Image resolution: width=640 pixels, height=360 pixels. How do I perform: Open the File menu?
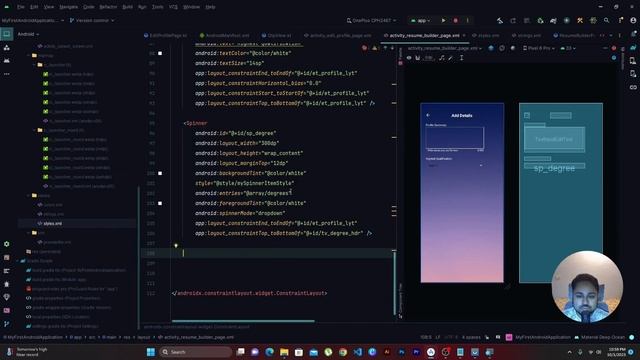point(21,7)
